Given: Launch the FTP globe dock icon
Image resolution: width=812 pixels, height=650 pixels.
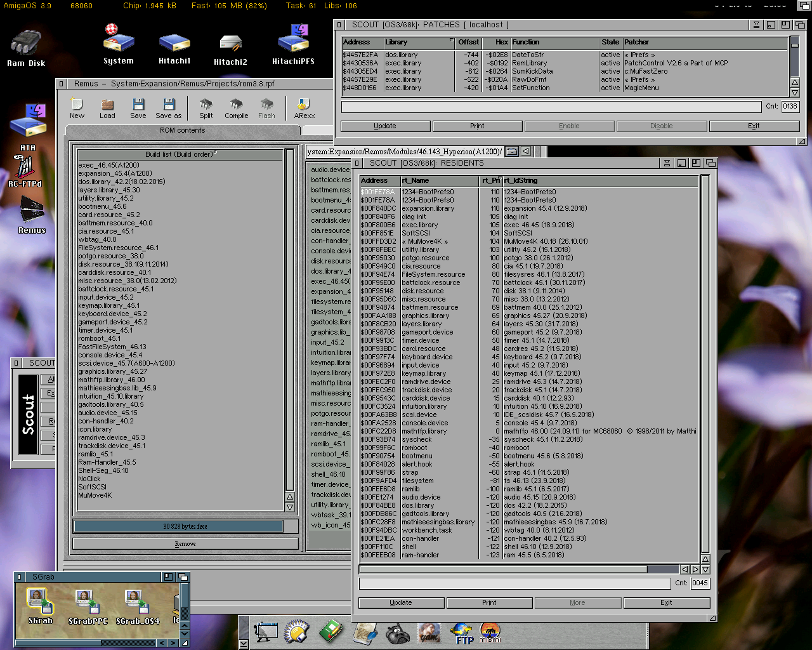Looking at the screenshot, I should click(462, 633).
